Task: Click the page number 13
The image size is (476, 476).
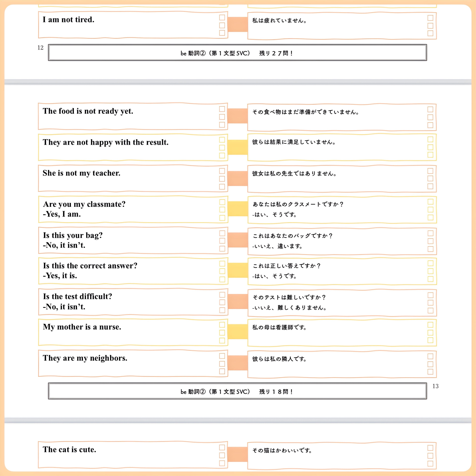Action: click(x=435, y=386)
